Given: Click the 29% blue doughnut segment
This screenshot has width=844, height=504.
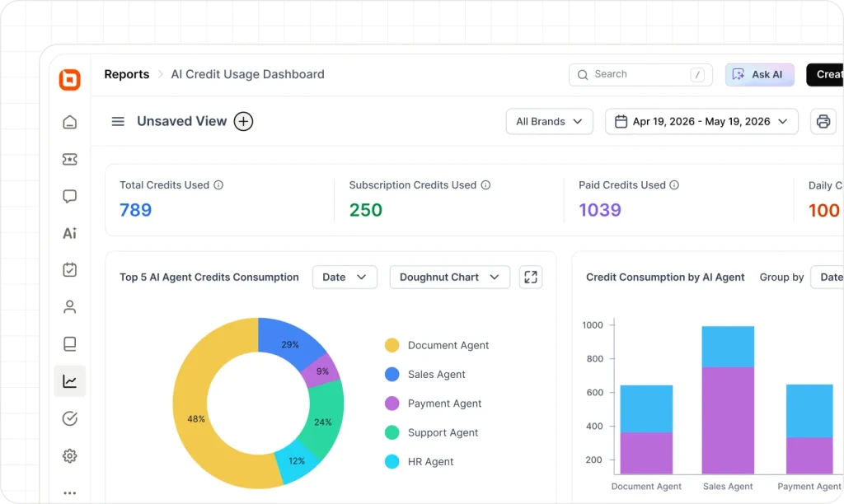Looking at the screenshot, I should (290, 344).
